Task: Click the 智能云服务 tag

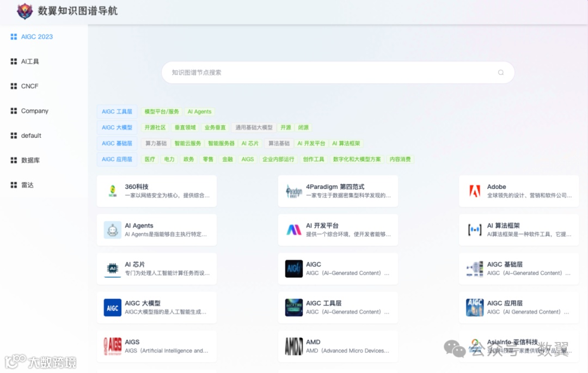Action: [188, 143]
